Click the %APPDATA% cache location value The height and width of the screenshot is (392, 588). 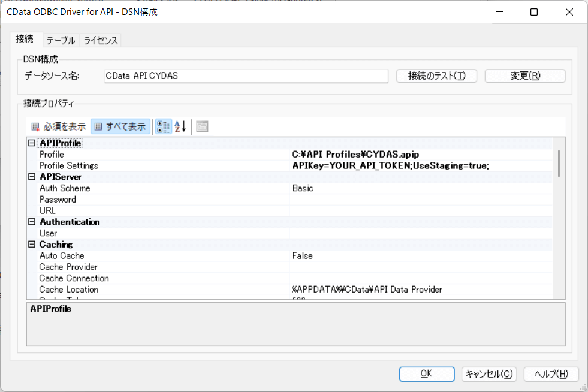pyautogui.click(x=367, y=290)
